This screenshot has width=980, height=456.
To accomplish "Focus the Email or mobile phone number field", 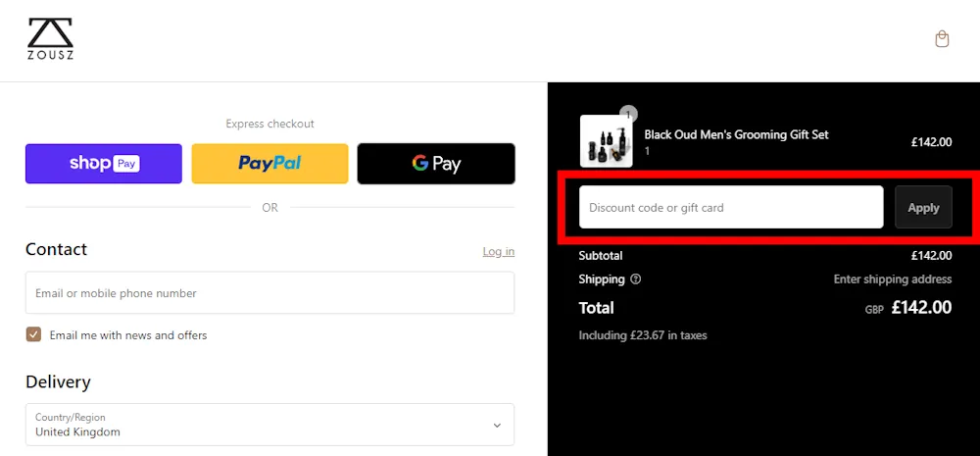I will (270, 293).
